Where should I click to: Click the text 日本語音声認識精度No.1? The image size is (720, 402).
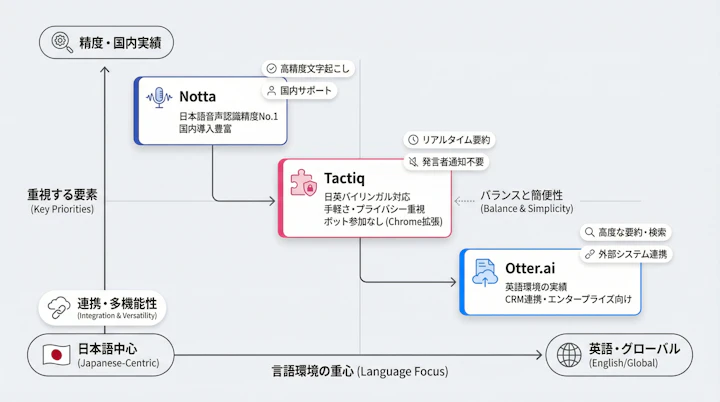click(x=229, y=116)
